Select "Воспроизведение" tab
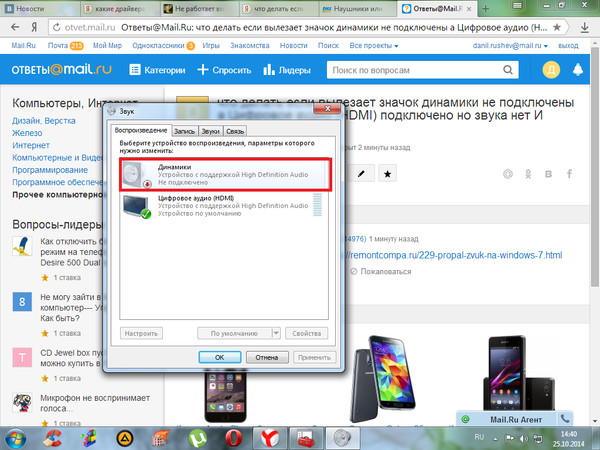The height and width of the screenshot is (450, 600). pyautogui.click(x=141, y=130)
